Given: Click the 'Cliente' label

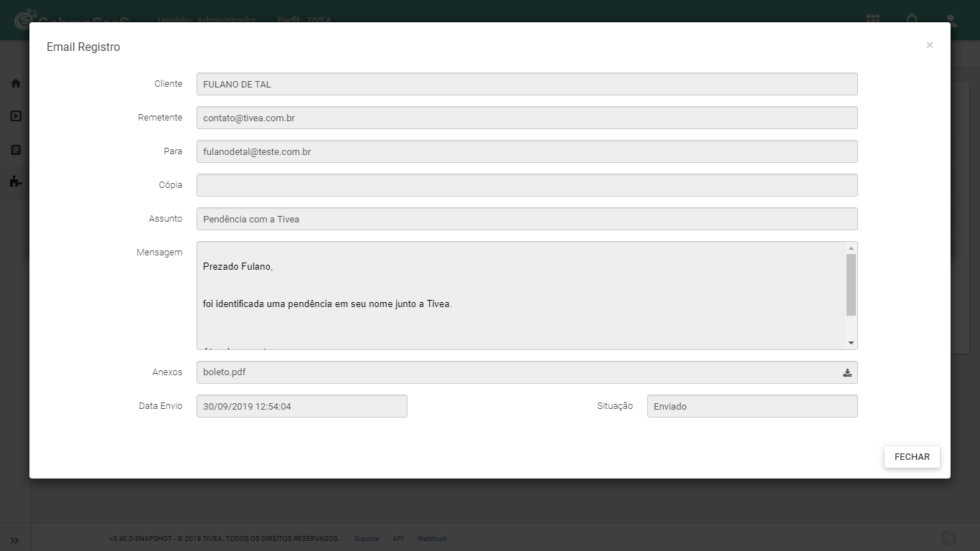Looking at the screenshot, I should (x=169, y=84).
